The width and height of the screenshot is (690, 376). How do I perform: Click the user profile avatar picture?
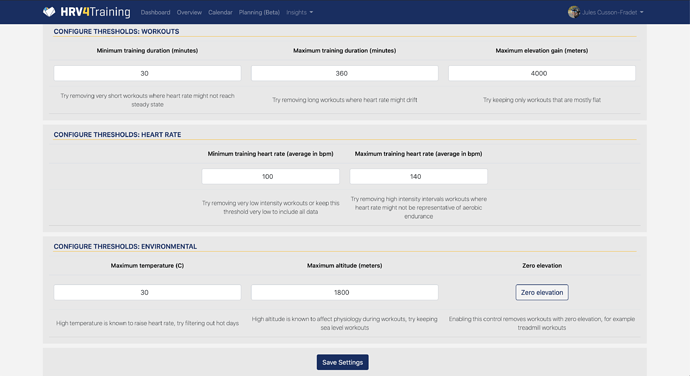573,12
